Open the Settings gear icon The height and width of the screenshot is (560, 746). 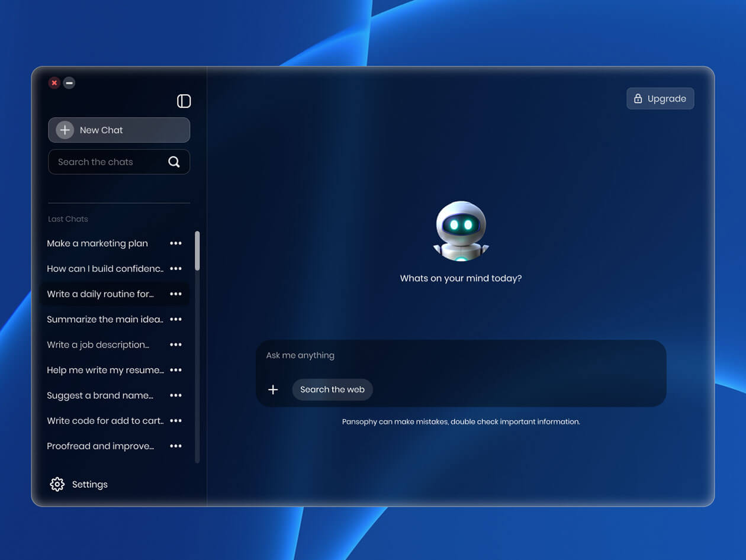pyautogui.click(x=57, y=484)
